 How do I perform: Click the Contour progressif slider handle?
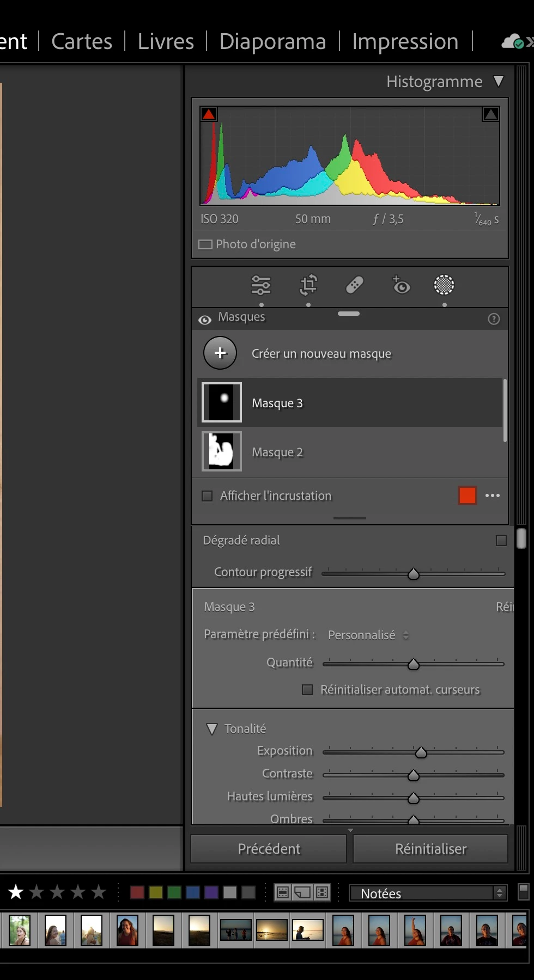414,574
